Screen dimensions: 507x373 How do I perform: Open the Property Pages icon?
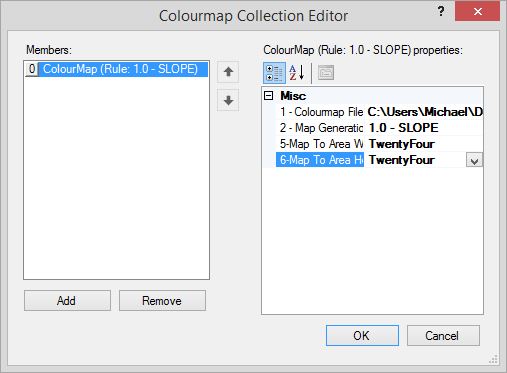point(326,73)
